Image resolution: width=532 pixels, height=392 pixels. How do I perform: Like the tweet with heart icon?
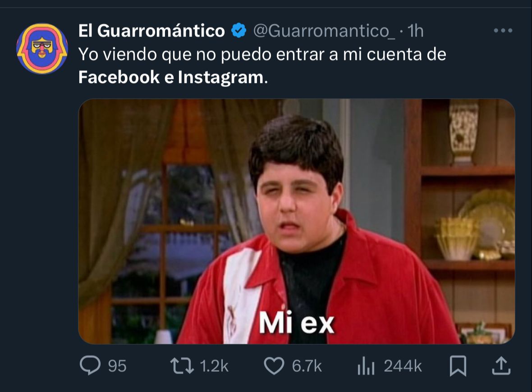point(274,366)
